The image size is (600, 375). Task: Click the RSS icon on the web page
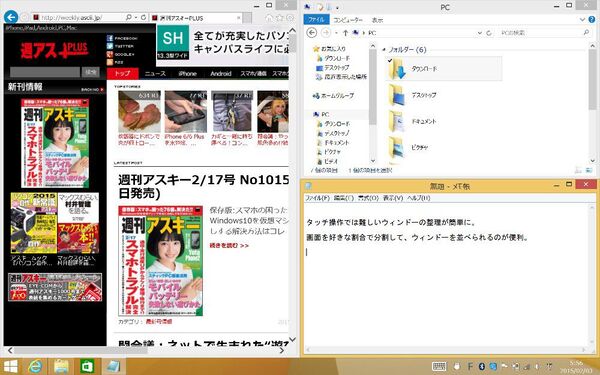[x=110, y=62]
